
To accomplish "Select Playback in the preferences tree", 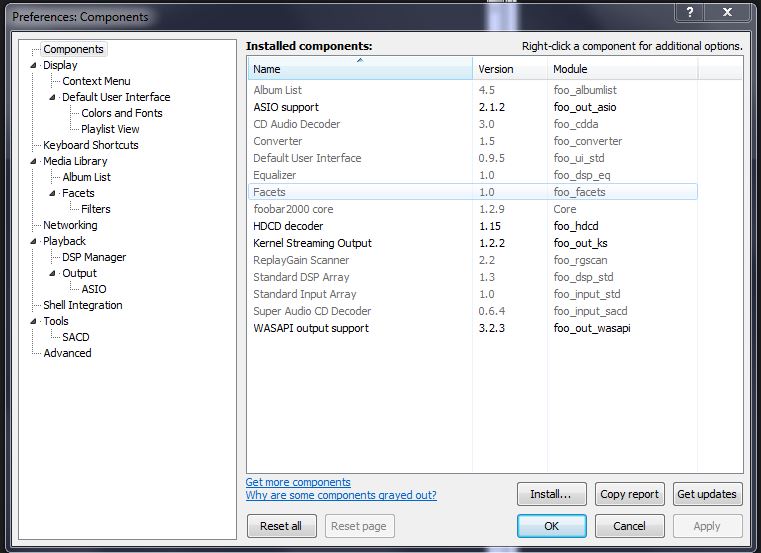I will tap(64, 241).
